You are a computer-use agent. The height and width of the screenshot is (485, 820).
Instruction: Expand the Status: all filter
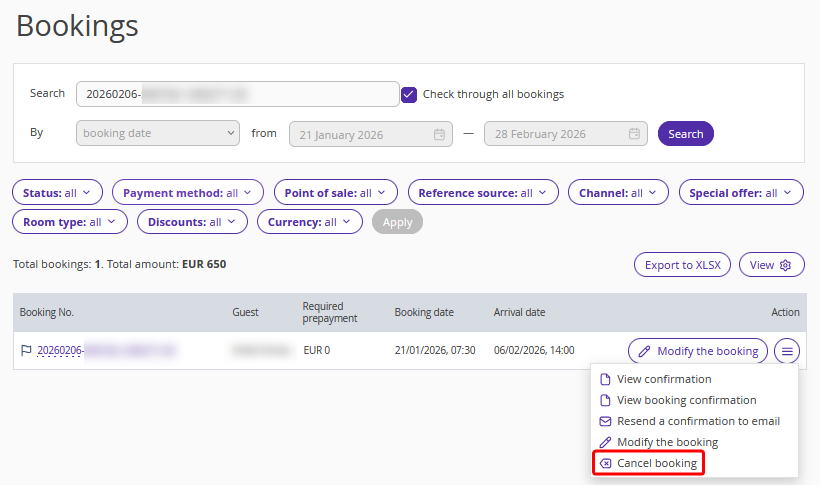coord(58,193)
